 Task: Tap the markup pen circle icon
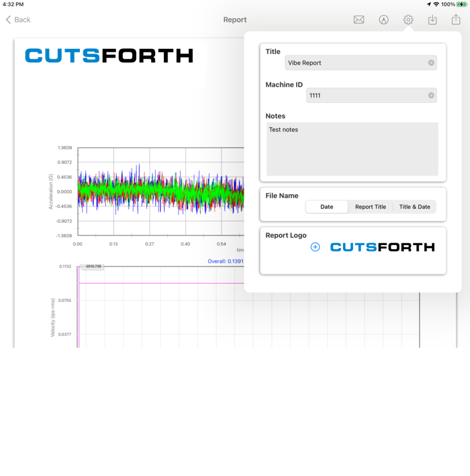click(384, 20)
